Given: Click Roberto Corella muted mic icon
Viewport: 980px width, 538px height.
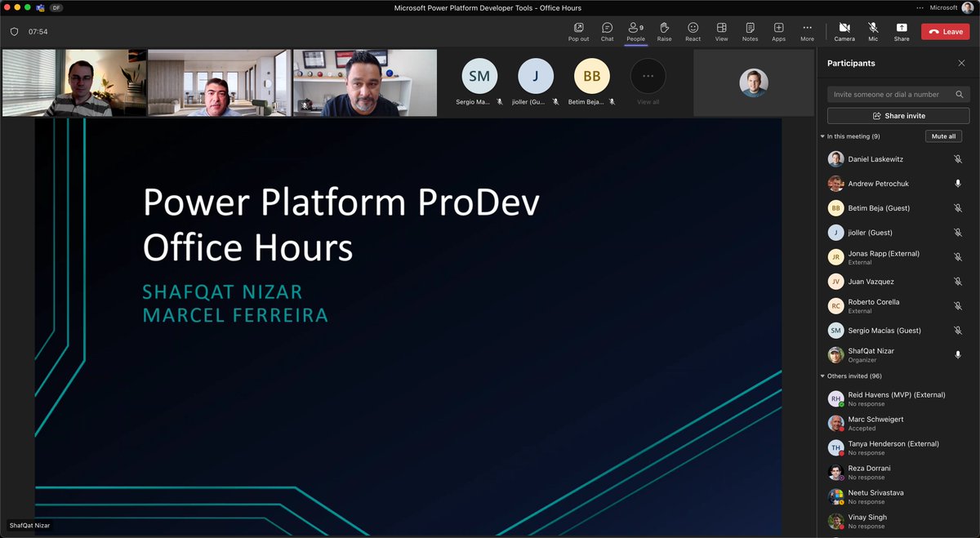Looking at the screenshot, I should click(958, 306).
